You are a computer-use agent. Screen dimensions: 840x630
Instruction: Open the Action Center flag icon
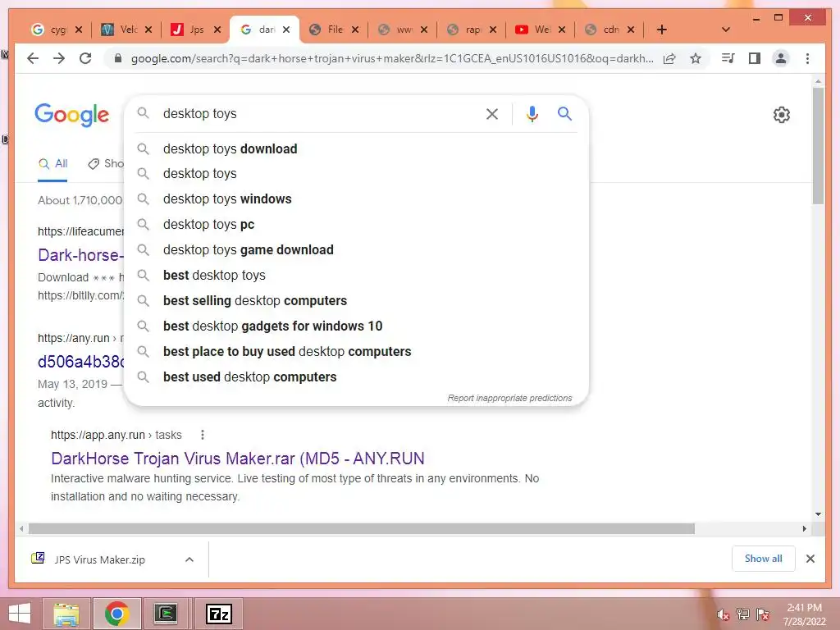[763, 614]
